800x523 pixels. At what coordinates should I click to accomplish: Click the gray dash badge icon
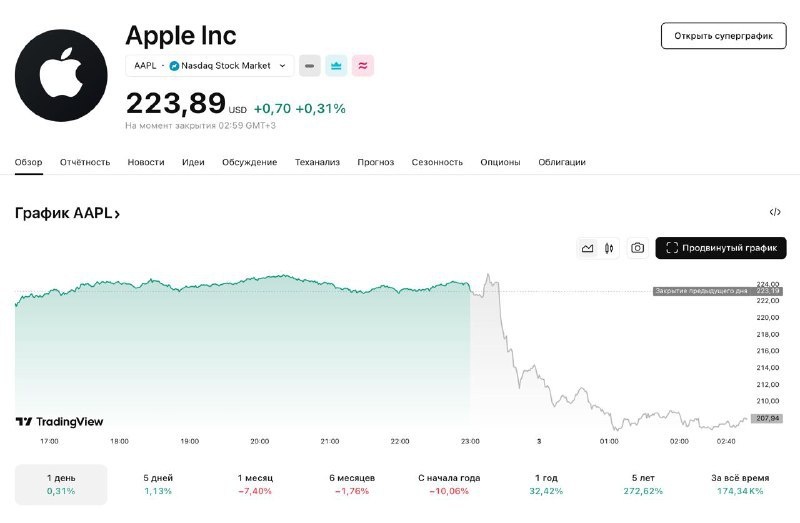(310, 66)
